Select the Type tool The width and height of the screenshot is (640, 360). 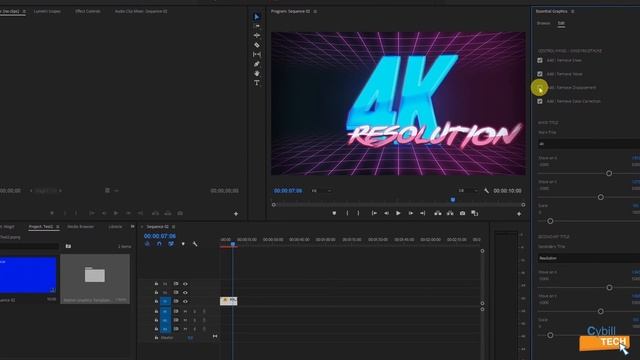click(257, 83)
